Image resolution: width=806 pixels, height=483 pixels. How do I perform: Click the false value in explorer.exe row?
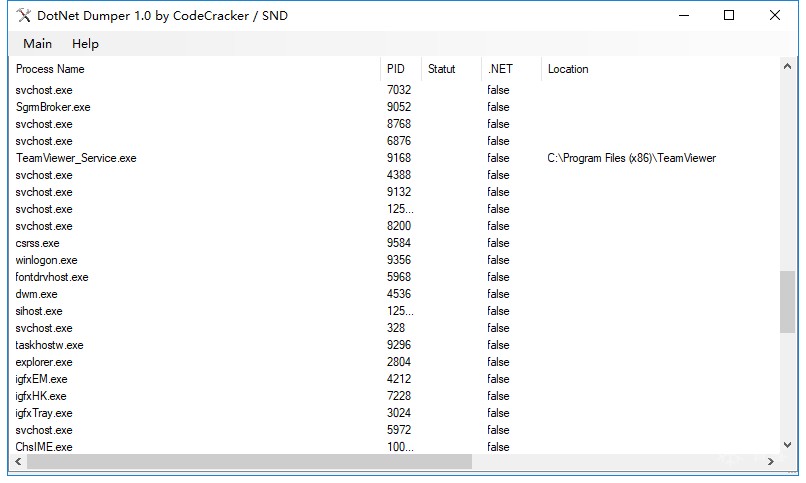coord(498,362)
